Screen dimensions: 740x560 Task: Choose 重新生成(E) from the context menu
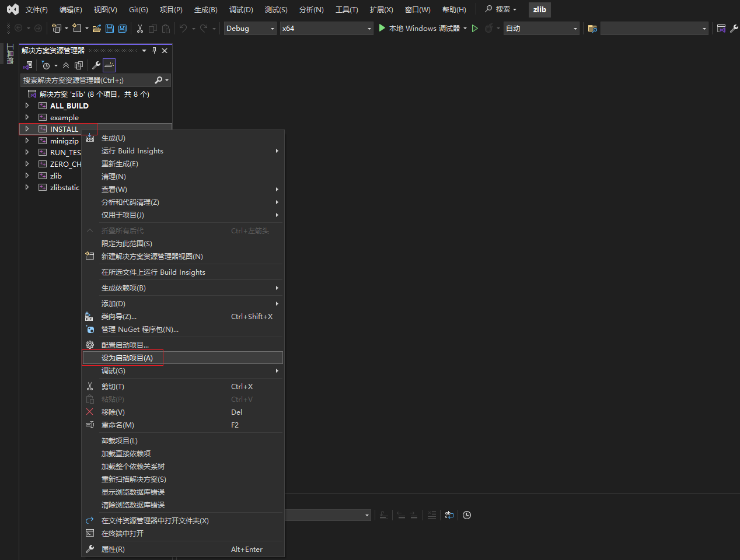click(x=120, y=164)
